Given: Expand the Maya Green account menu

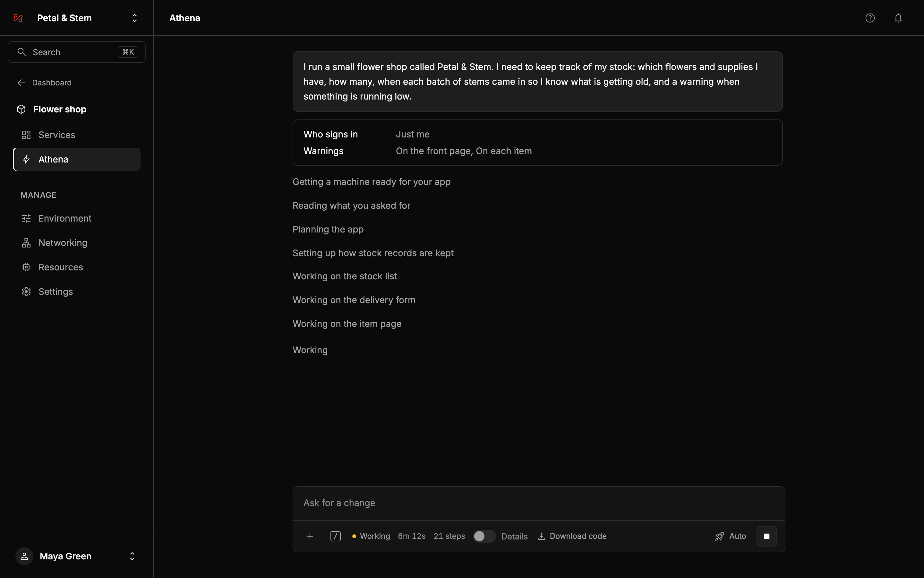Looking at the screenshot, I should point(132,556).
